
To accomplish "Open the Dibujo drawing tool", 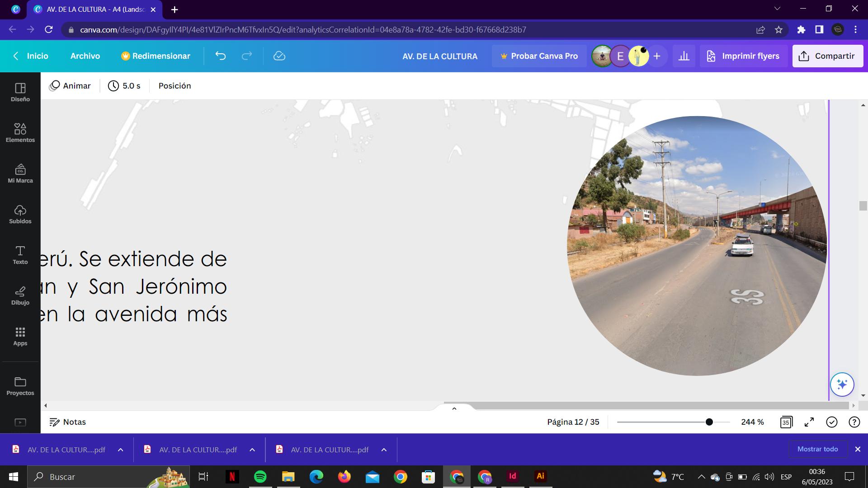I will click(x=20, y=296).
